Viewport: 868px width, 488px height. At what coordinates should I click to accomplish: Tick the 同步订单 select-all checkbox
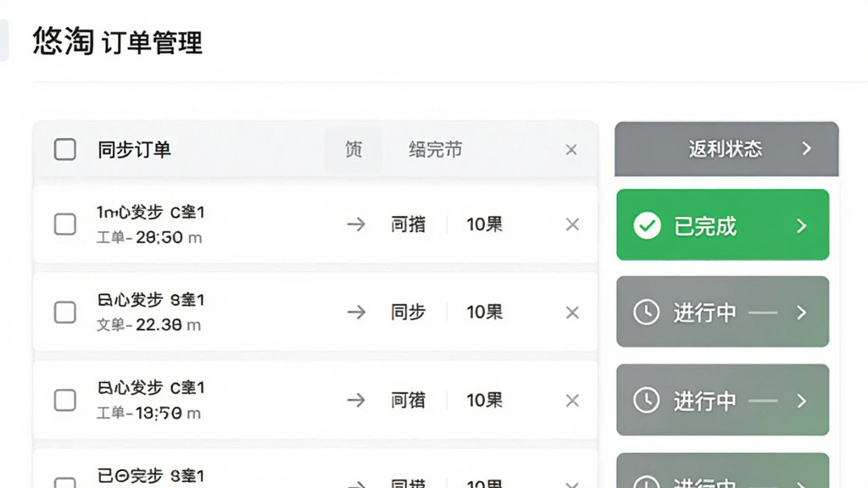coord(64,149)
